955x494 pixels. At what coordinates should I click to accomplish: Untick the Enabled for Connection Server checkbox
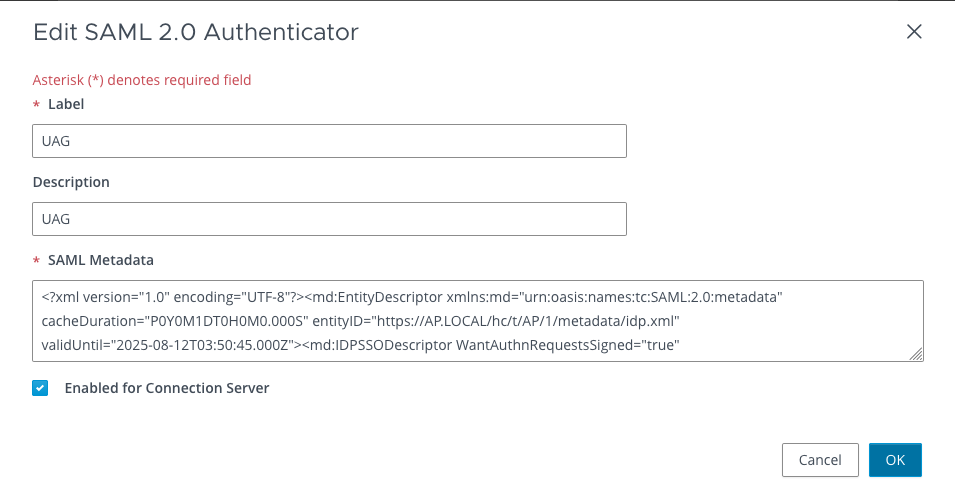tap(40, 388)
